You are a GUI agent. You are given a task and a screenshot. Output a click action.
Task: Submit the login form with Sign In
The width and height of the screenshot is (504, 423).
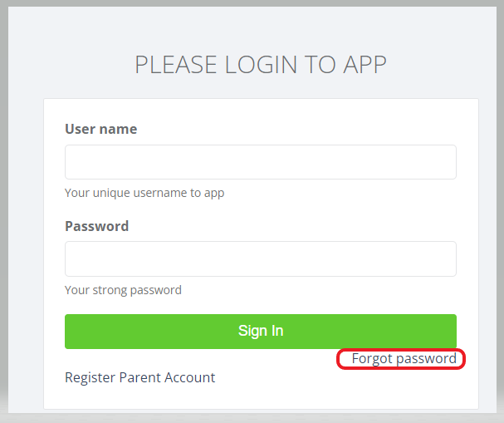click(x=260, y=331)
